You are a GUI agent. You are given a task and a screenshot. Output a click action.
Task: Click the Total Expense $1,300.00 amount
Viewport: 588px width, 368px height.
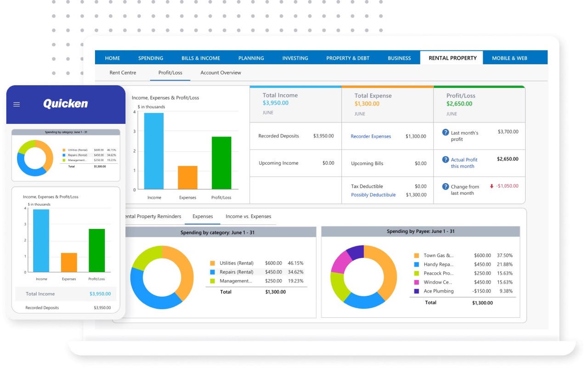pyautogui.click(x=367, y=103)
